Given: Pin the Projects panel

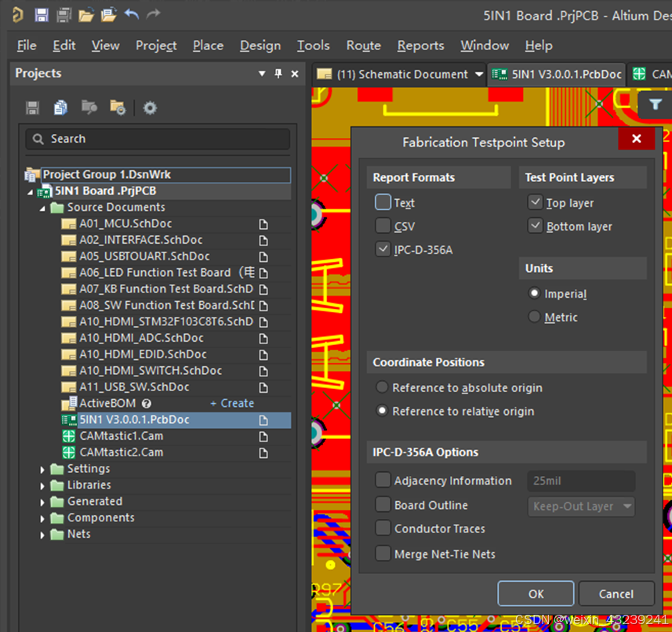Looking at the screenshot, I should point(278,74).
